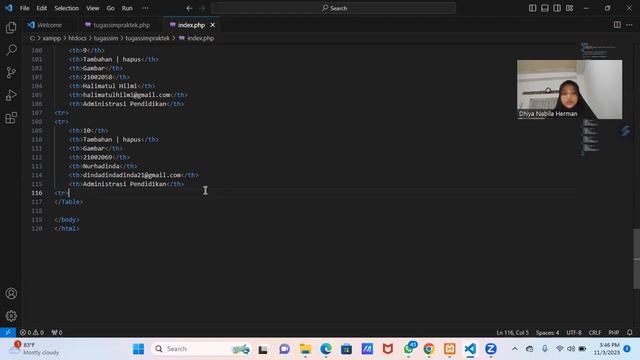This screenshot has width=640, height=360.
Task: Toggle the bottom panel layout
Action: click(x=544, y=8)
